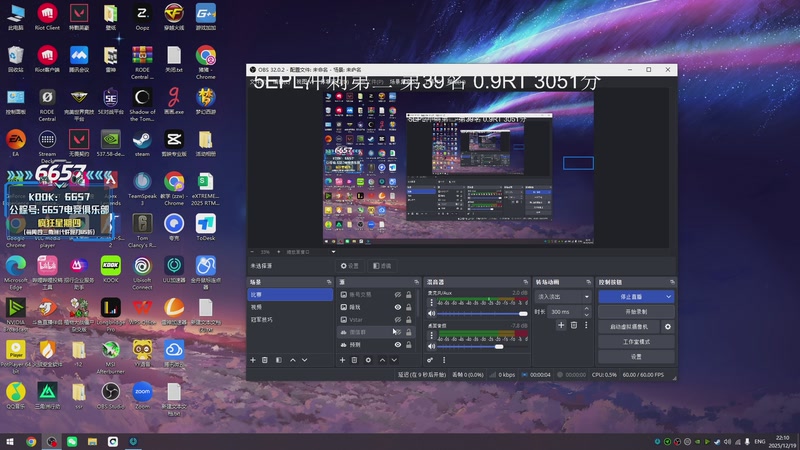Open Mic/Aux channel options dots
This screenshot has width=800, height=450.
pyautogui.click(x=432, y=303)
